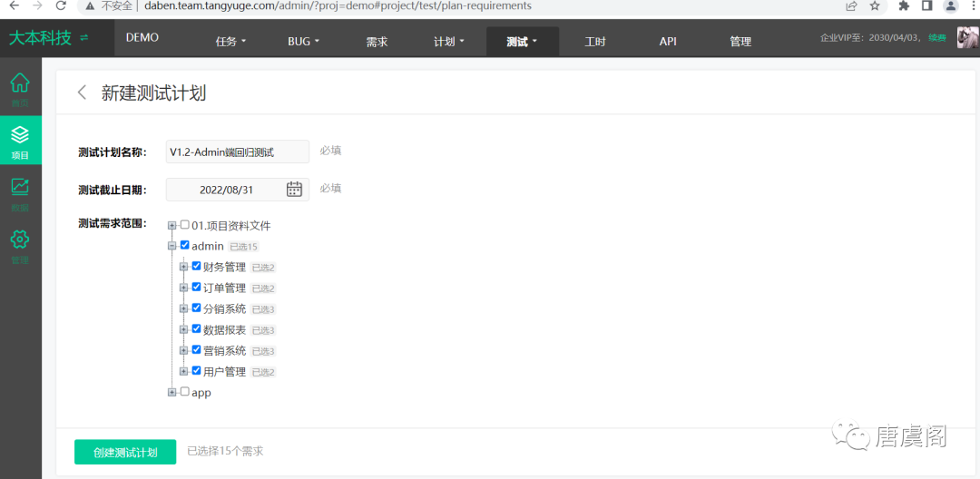980x479 pixels.
Task: Uncheck the 营销系统 checkbox
Action: point(196,350)
